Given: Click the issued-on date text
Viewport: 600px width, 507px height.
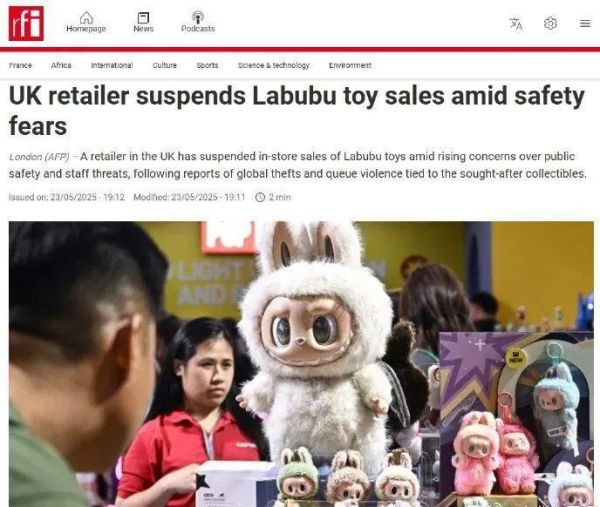Looking at the screenshot, I should tap(67, 197).
